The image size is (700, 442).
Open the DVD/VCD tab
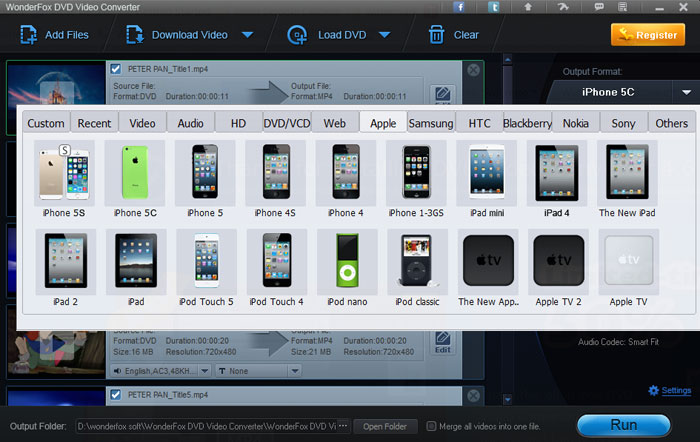(287, 123)
